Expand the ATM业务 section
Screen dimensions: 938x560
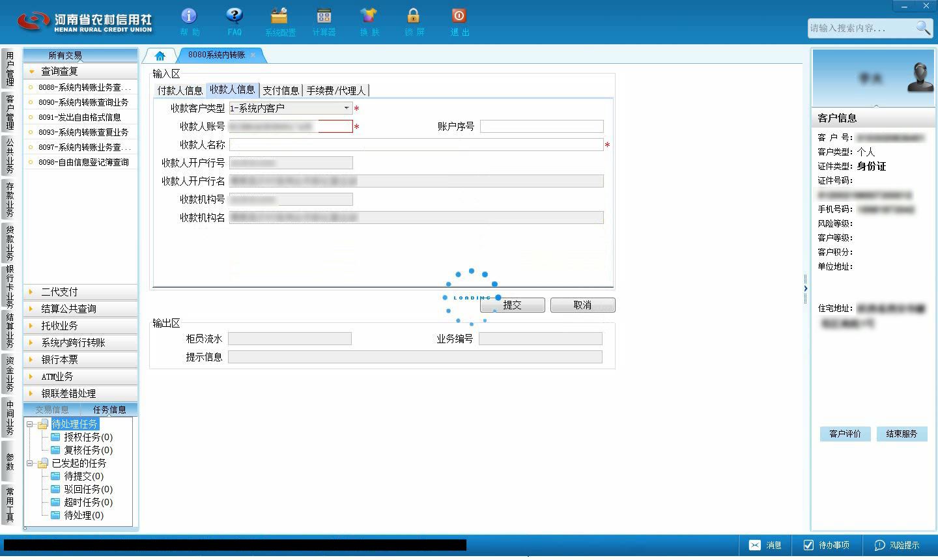click(81, 376)
